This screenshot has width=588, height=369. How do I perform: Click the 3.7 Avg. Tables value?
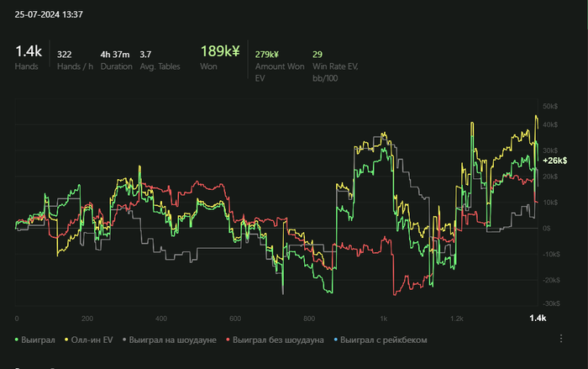[145, 55]
